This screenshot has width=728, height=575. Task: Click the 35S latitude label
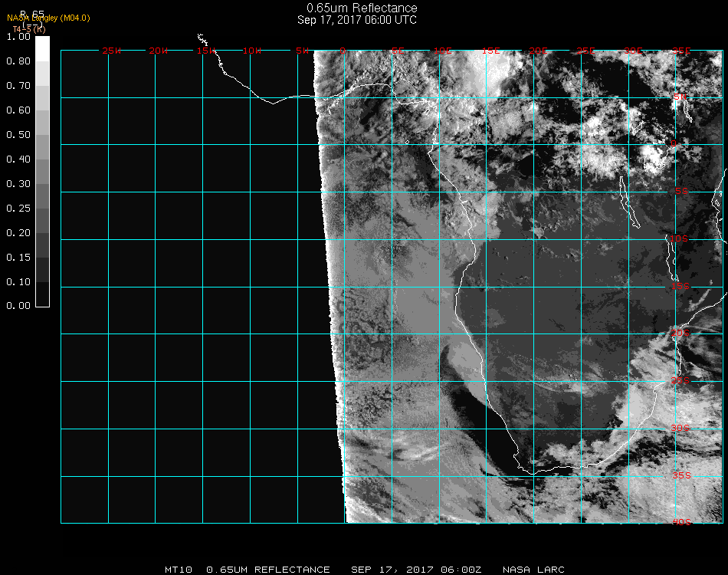tap(681, 475)
